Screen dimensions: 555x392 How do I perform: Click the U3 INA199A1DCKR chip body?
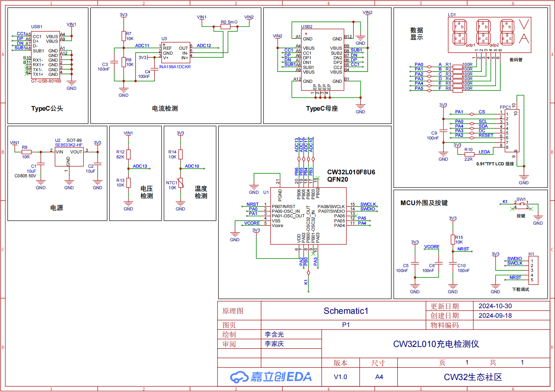pos(176,53)
